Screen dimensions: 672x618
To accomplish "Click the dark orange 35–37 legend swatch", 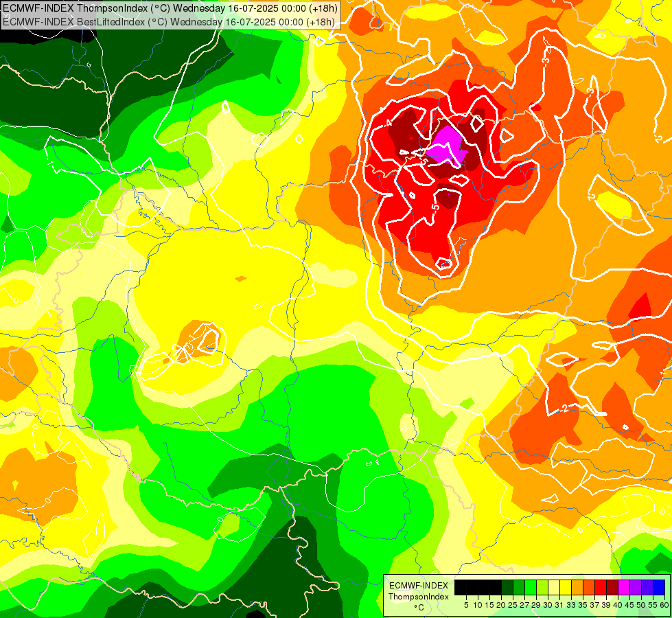I will click(589, 587).
